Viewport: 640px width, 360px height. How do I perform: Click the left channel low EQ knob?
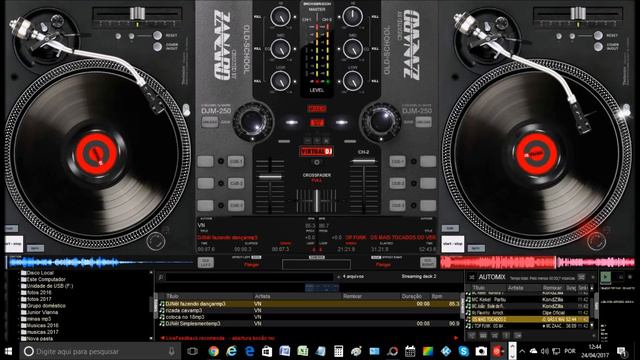[280, 81]
